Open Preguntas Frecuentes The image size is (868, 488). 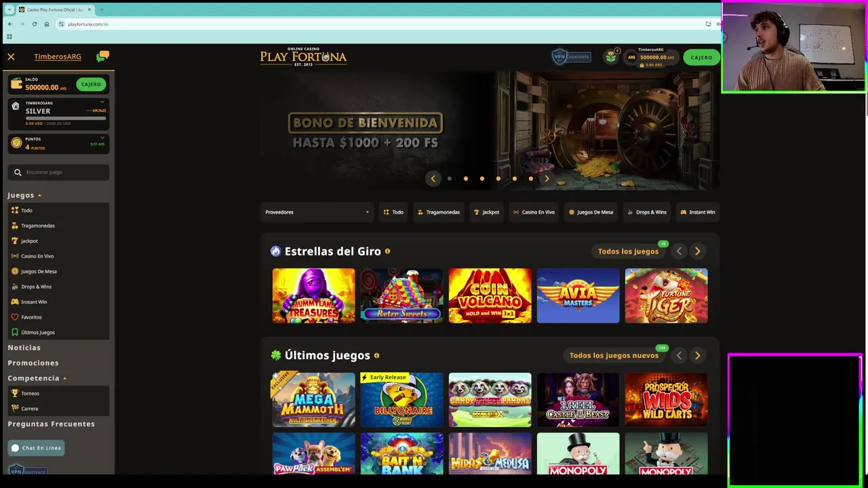(x=51, y=424)
